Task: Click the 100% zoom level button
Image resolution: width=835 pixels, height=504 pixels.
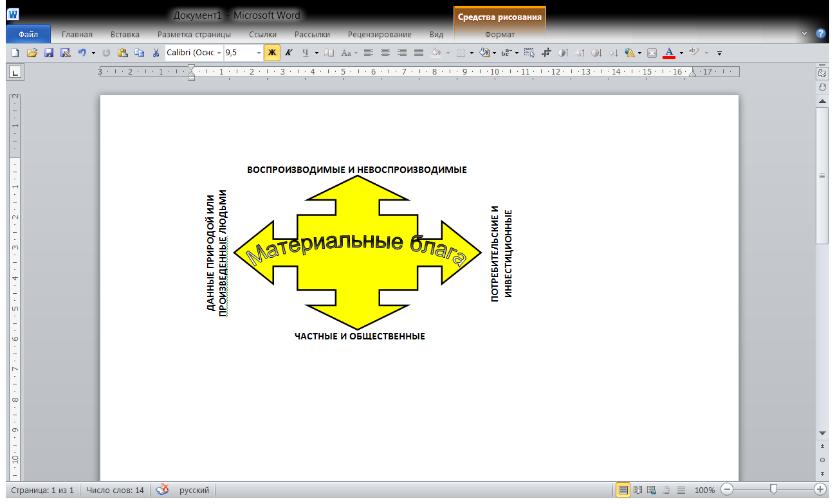Action: coord(704,491)
